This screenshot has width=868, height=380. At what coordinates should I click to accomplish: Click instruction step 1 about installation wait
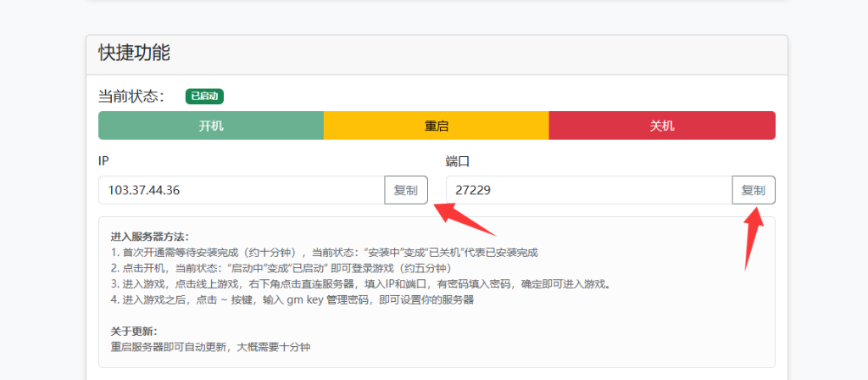tap(324, 253)
